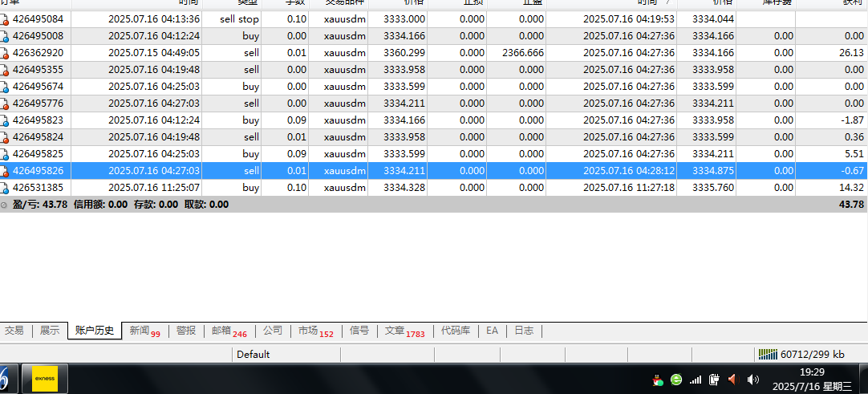Screen dimensions: 868x394
Task: Select order number 426362920
Action: click(x=38, y=53)
